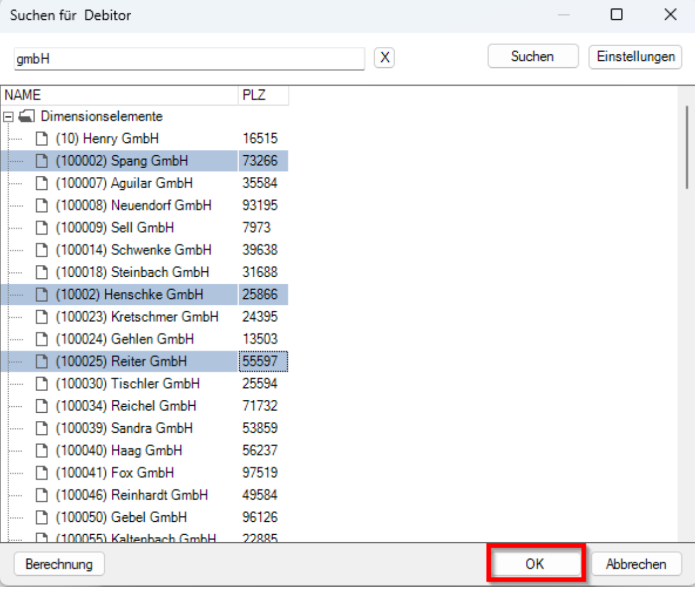
Task: Close the Suchen für Debitor dialog
Action: [670, 15]
